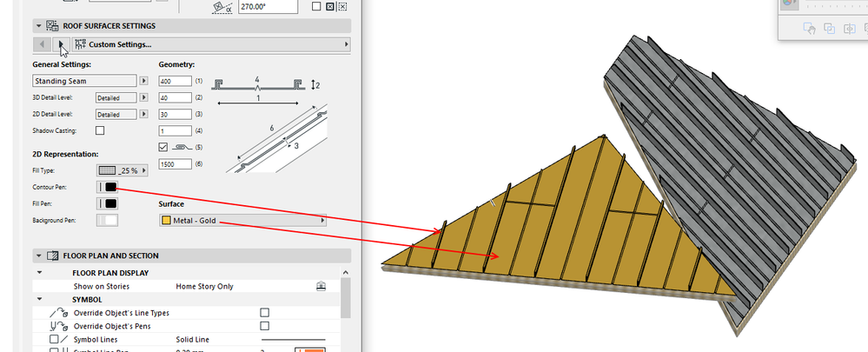Click the Home Story Only value
The width and height of the screenshot is (868, 352).
coord(204,286)
